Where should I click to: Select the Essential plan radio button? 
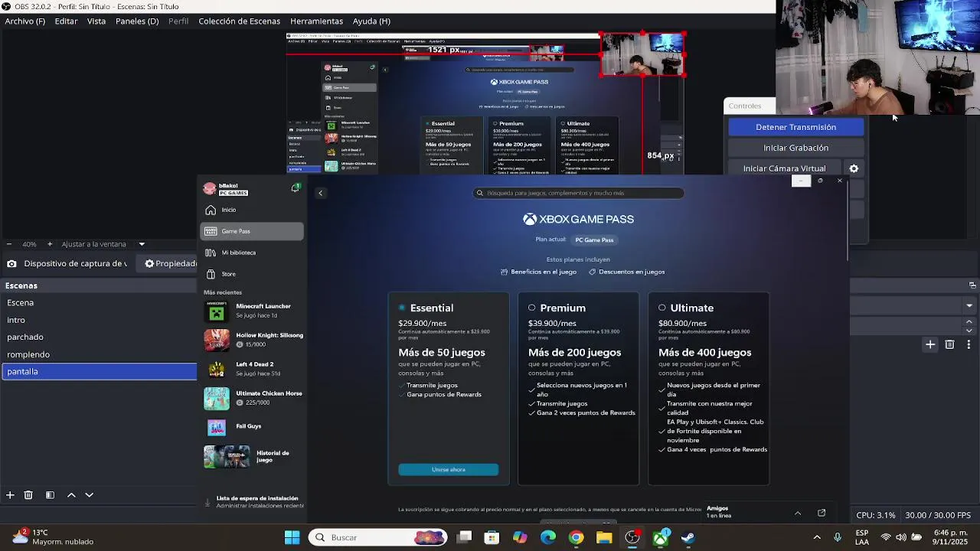pyautogui.click(x=402, y=308)
